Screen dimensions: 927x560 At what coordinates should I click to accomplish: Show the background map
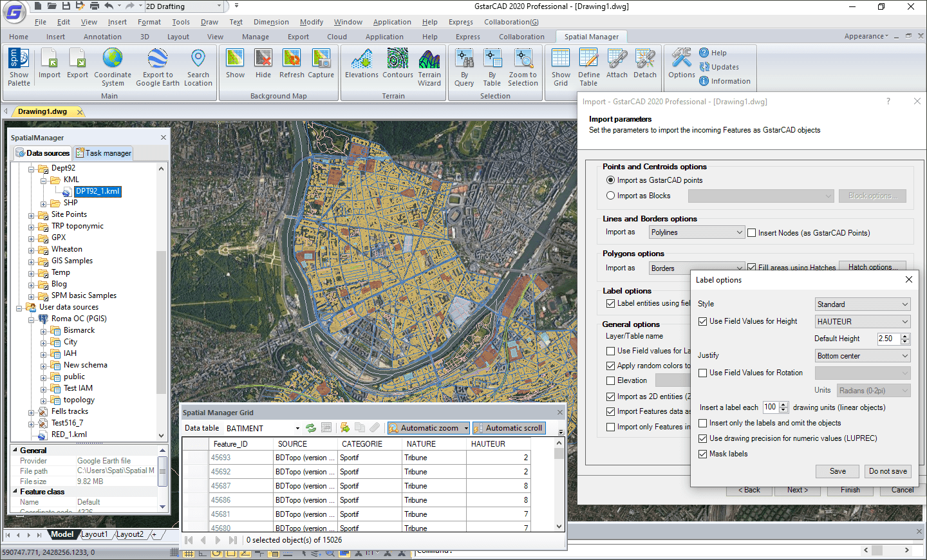click(x=235, y=63)
